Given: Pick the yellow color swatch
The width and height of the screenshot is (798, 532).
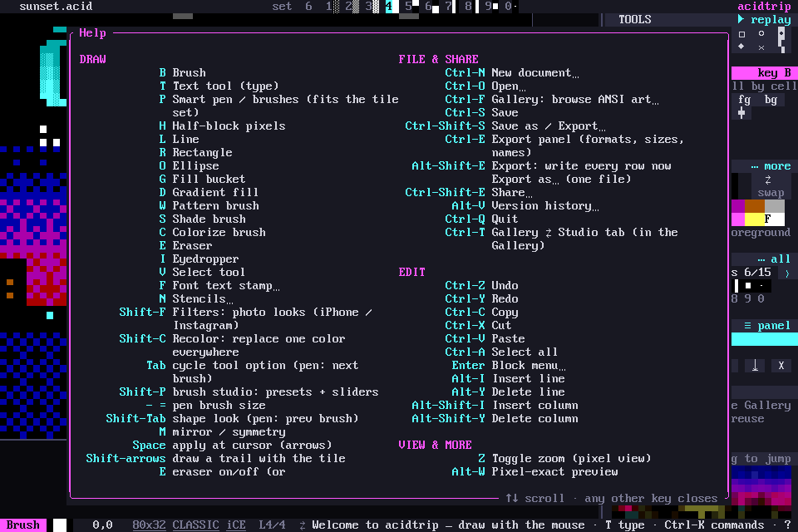Looking at the screenshot, I should pyautogui.click(x=755, y=219).
